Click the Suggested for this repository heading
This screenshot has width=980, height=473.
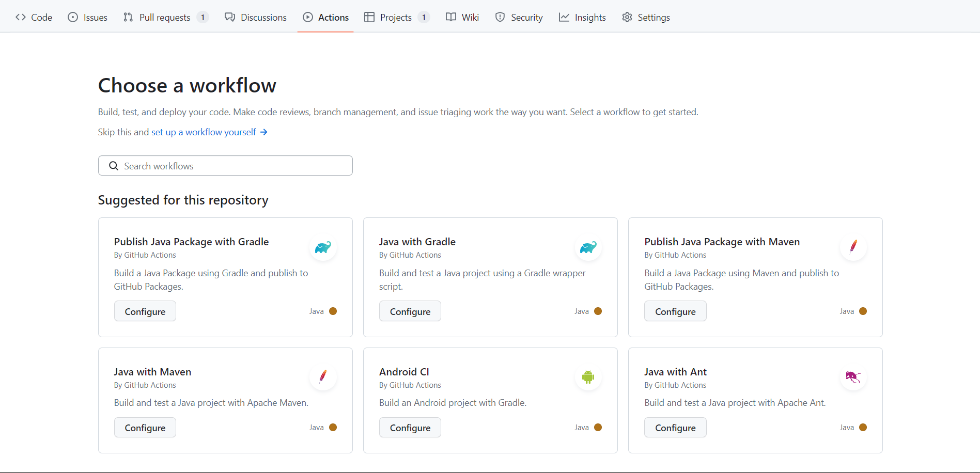(x=183, y=200)
